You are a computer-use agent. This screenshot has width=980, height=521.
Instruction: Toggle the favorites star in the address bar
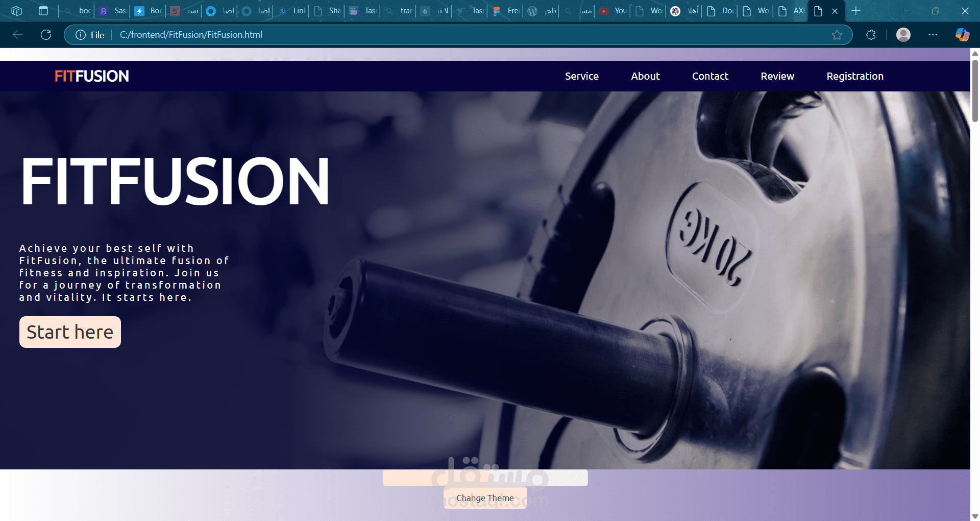(837, 35)
